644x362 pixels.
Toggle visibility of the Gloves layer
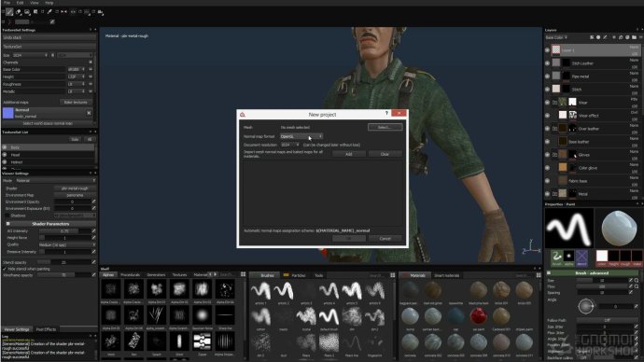pyautogui.click(x=548, y=155)
